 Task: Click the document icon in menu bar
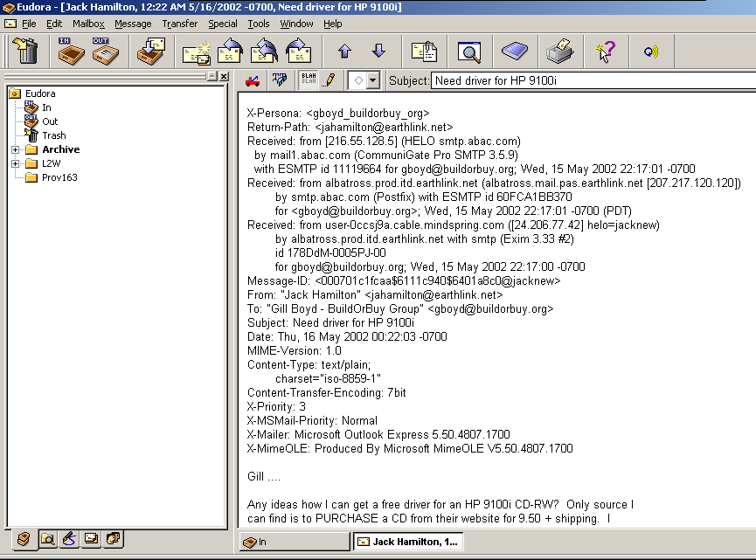pos(10,24)
